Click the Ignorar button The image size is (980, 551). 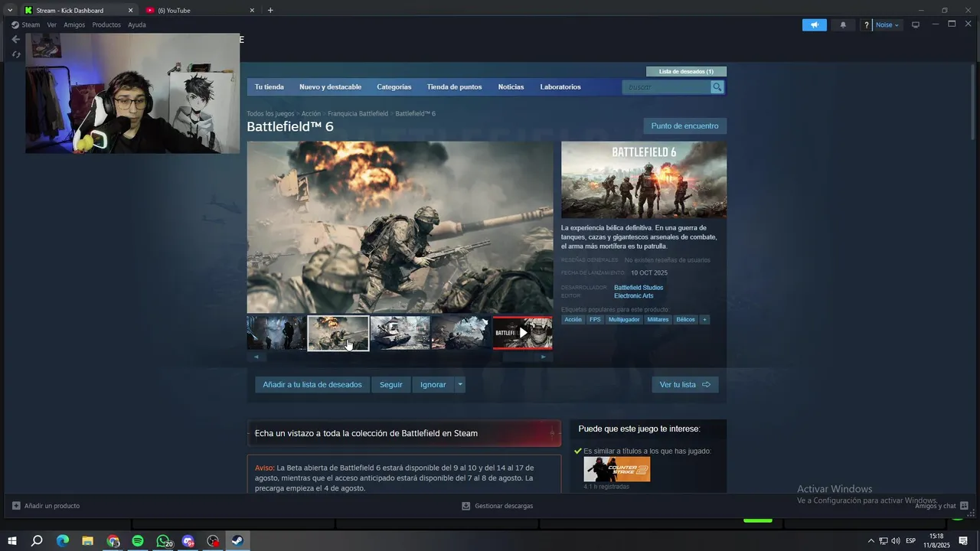(x=433, y=385)
